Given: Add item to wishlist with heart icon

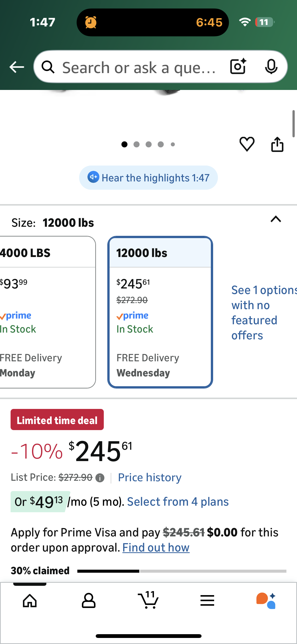Looking at the screenshot, I should click(x=247, y=144).
